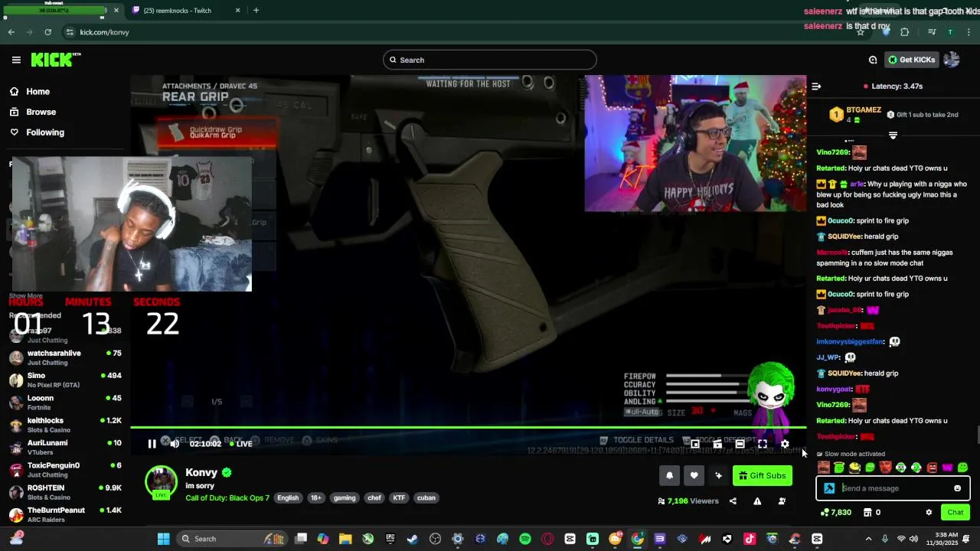Open Konvy channel avatar

161,481
